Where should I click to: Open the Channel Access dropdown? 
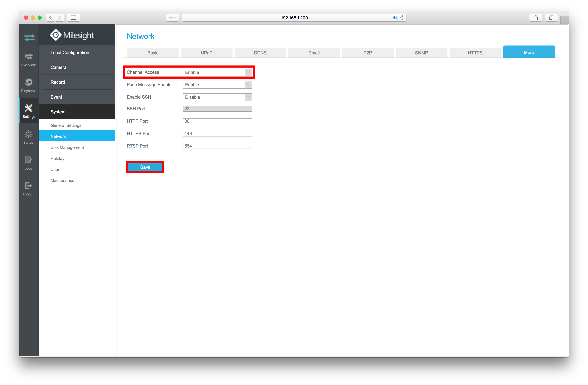[x=248, y=72]
